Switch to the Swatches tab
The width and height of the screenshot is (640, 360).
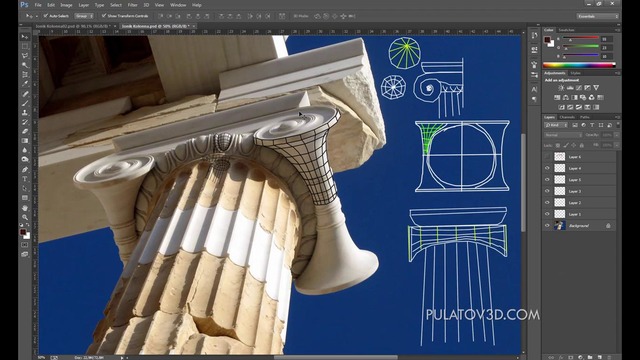click(x=567, y=30)
